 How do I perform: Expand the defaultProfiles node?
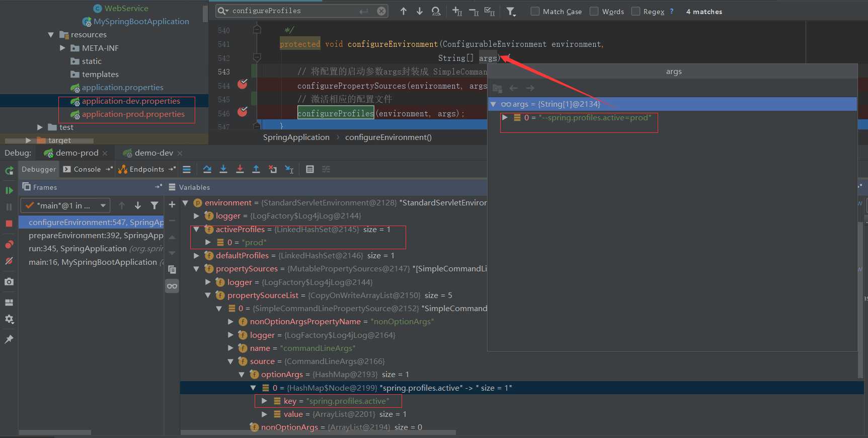[196, 256]
